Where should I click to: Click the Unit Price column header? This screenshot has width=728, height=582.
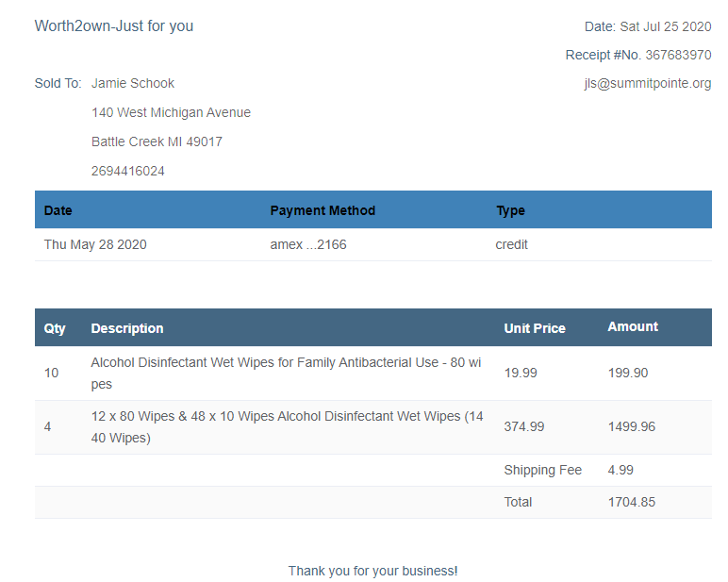tap(535, 328)
